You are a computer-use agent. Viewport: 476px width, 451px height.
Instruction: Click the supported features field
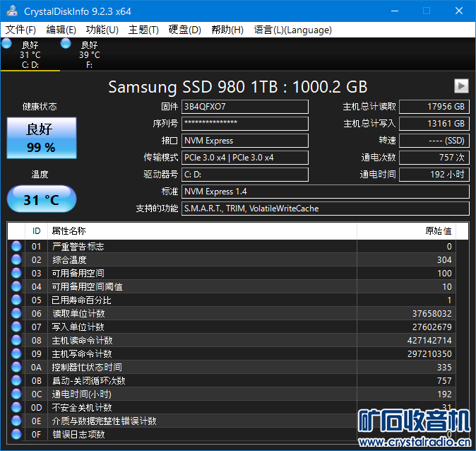click(x=325, y=209)
